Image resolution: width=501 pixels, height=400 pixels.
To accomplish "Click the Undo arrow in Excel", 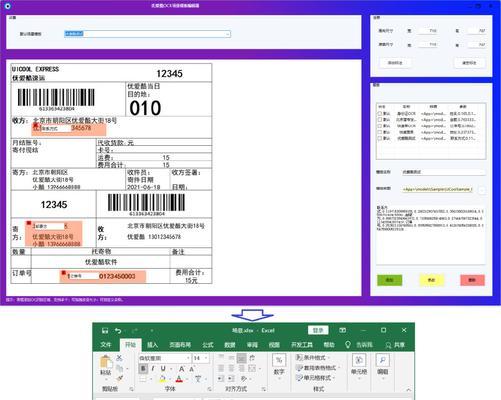I will 118,330.
